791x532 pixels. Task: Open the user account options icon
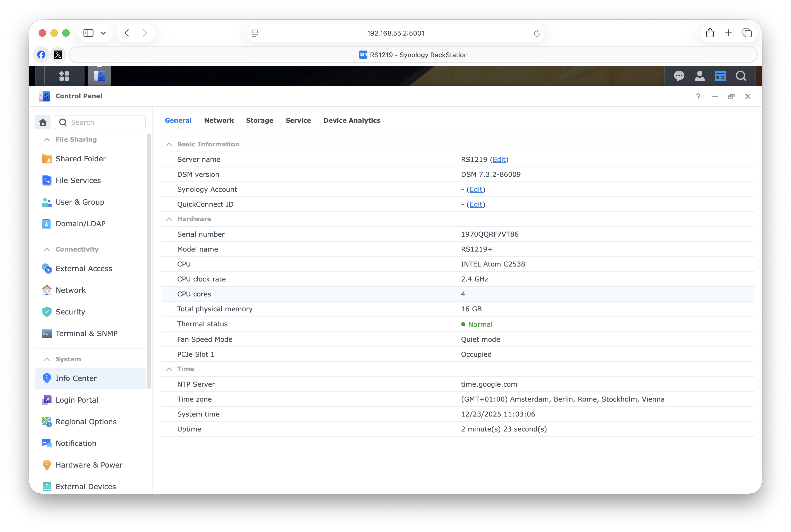click(x=700, y=76)
